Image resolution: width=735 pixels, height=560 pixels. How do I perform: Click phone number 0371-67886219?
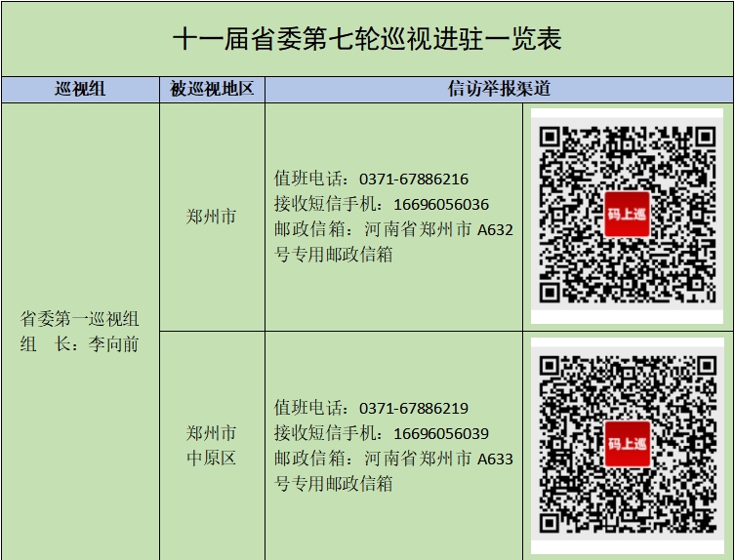414,408
